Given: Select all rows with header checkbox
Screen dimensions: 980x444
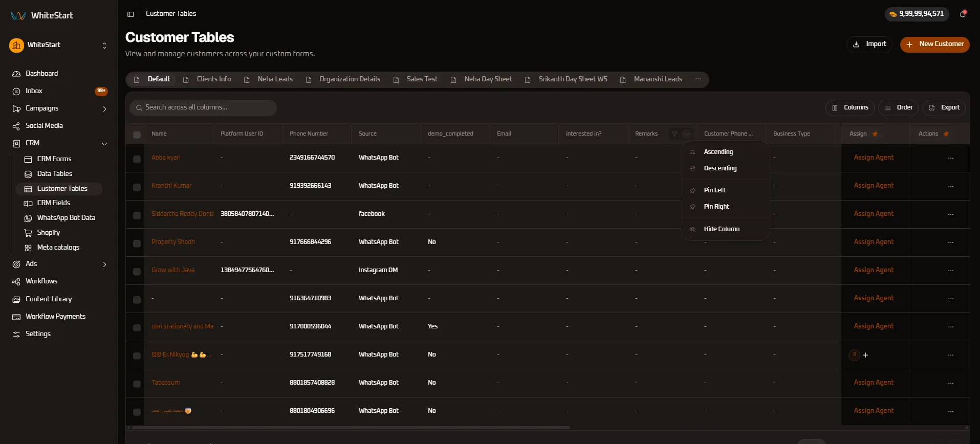Looking at the screenshot, I should click(x=137, y=135).
